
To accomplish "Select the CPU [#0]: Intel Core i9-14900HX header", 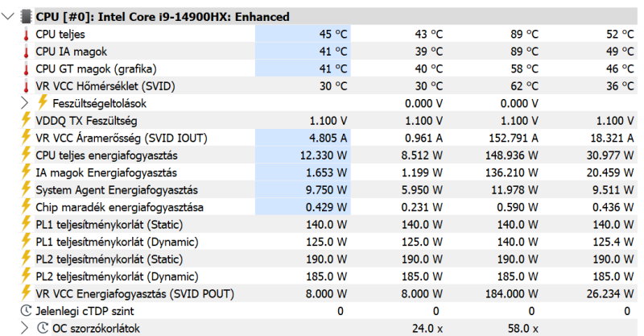I will (x=163, y=17).
